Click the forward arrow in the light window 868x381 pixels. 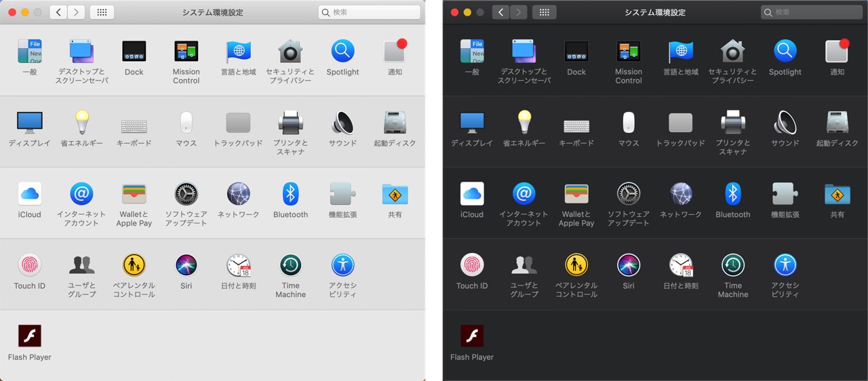76,12
